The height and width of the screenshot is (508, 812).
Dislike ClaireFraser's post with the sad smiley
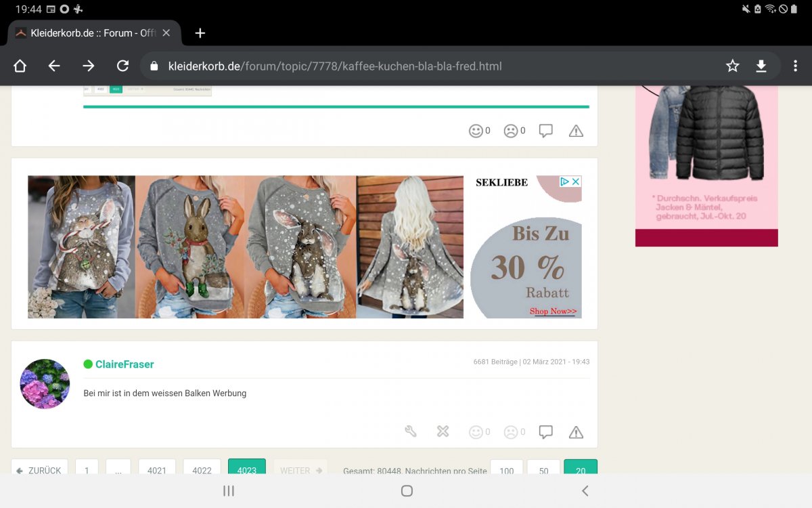(511, 431)
